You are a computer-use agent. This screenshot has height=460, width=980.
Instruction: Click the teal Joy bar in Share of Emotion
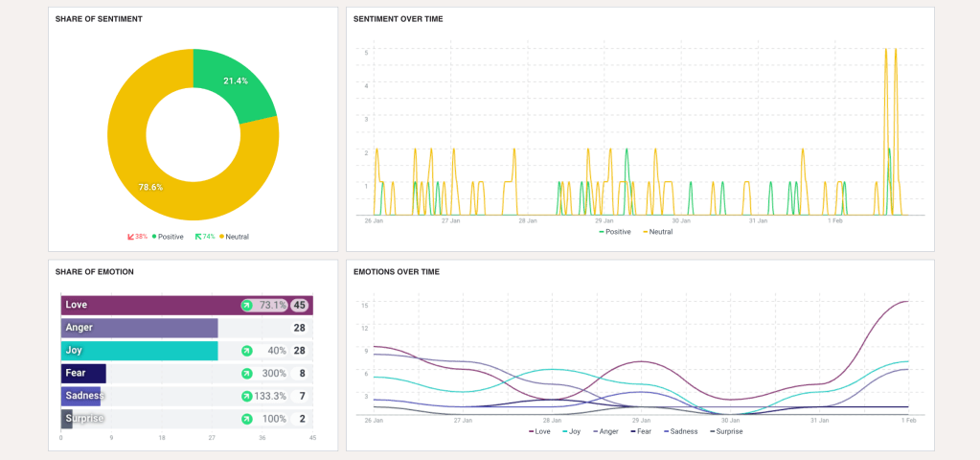tap(140, 351)
